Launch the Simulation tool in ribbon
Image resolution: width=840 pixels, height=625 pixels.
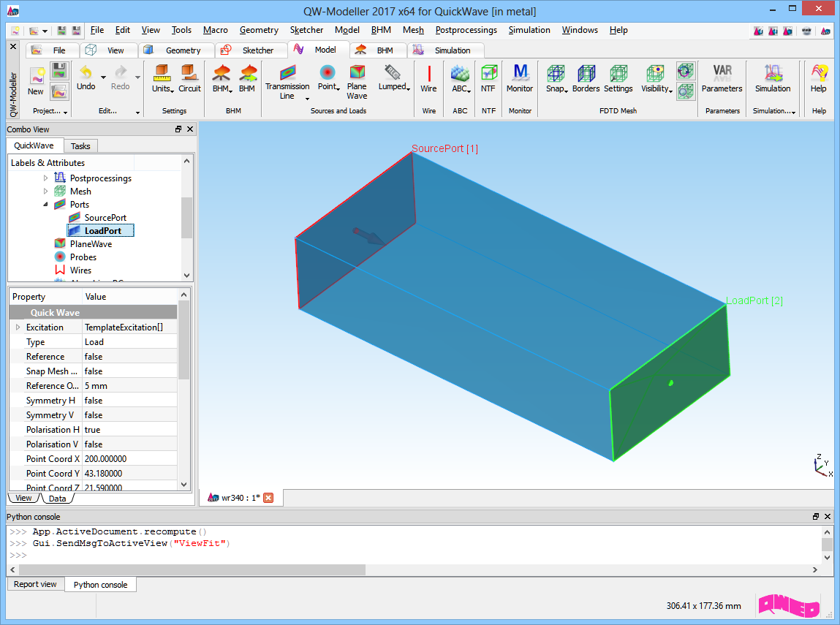(x=773, y=78)
